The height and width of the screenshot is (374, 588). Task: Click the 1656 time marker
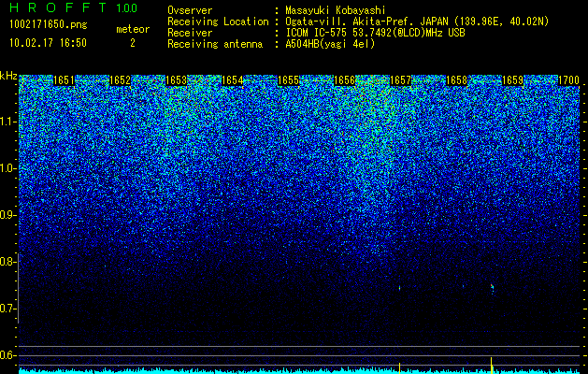[344, 80]
